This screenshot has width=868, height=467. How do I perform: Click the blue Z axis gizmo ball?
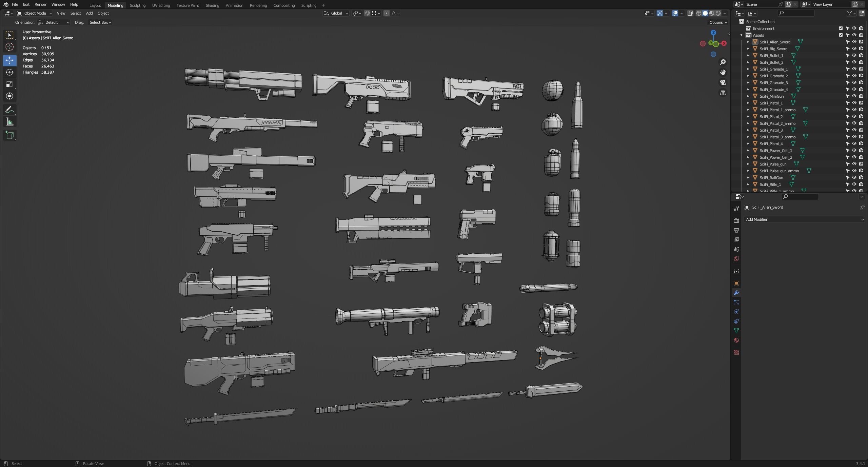point(713,33)
